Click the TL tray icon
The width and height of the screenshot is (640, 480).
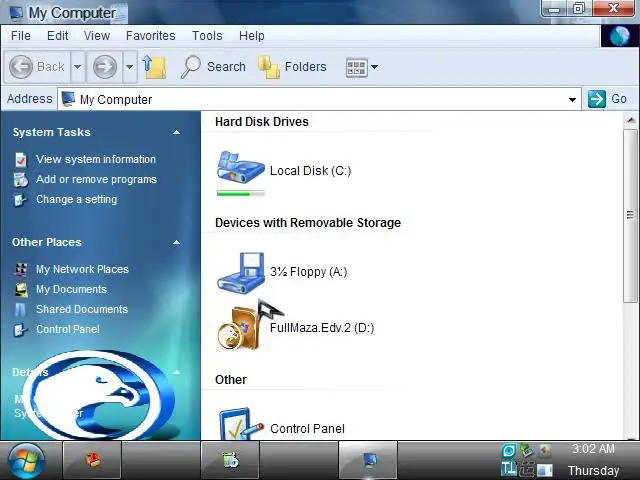pyautogui.click(x=509, y=469)
